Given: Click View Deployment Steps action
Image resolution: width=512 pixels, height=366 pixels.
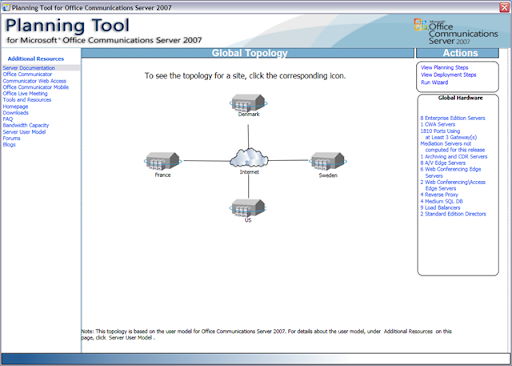Looking at the screenshot, I should 448,75.
